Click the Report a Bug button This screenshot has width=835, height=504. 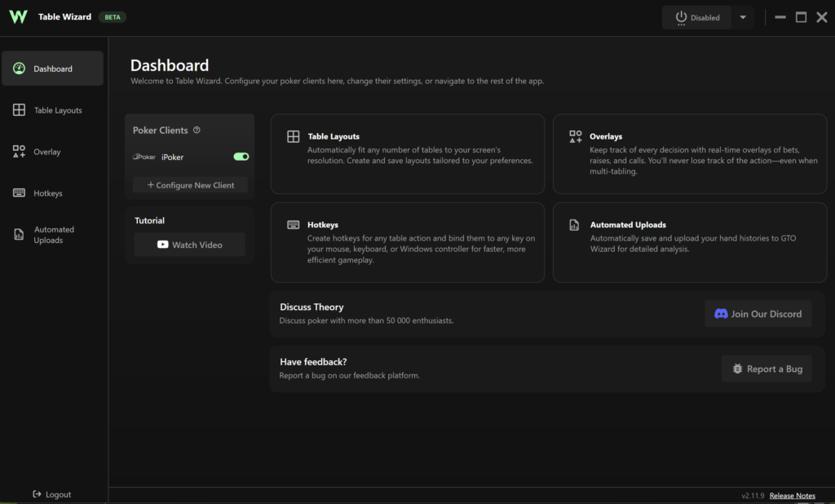(767, 369)
